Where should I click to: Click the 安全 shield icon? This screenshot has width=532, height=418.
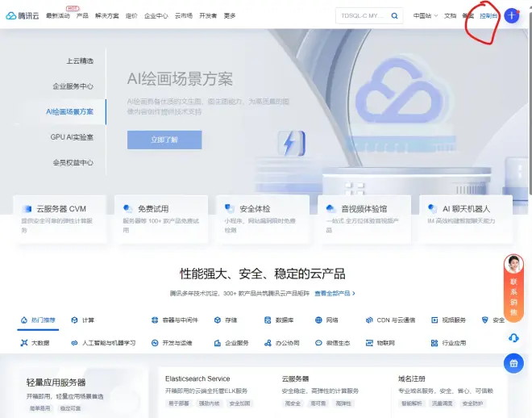coord(484,320)
